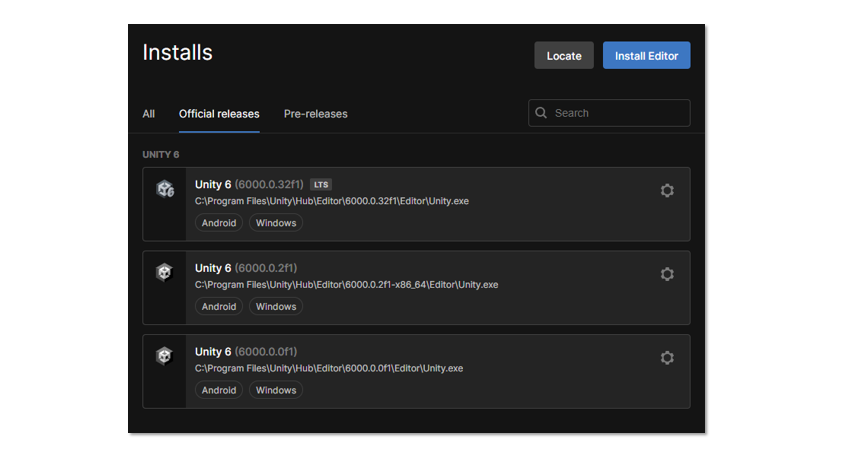The width and height of the screenshot is (845, 461).
Task: Click the magnifier icon in the search box
Action: pyautogui.click(x=541, y=113)
